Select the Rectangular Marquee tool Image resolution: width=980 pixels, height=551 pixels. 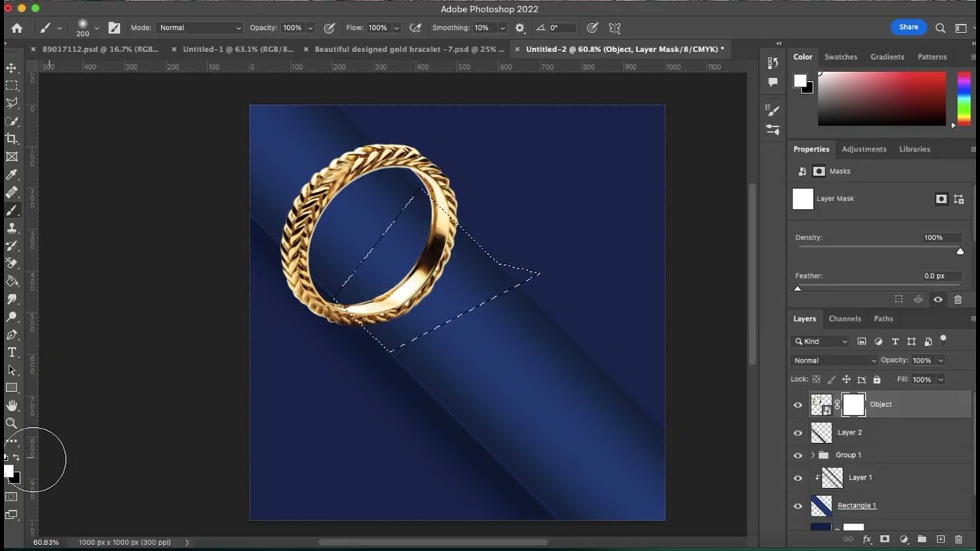click(11, 85)
